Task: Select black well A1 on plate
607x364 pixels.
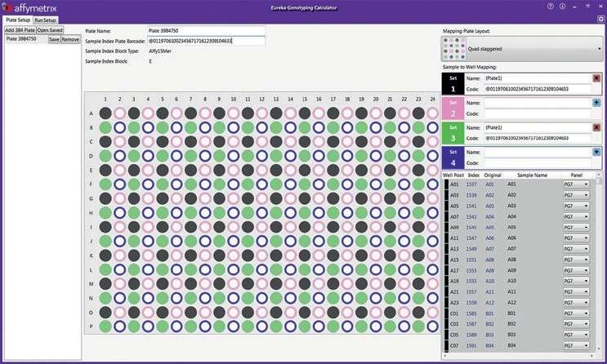Action: (105, 113)
